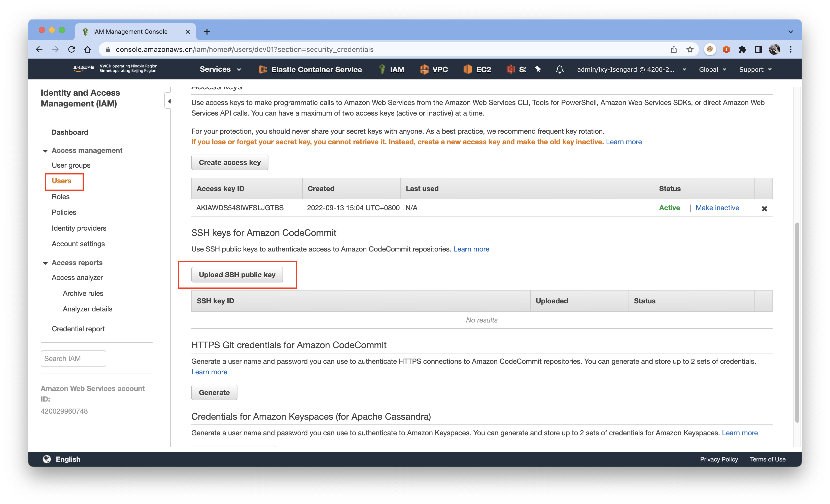Open the admin account dropdown
The image size is (830, 504).
click(631, 69)
